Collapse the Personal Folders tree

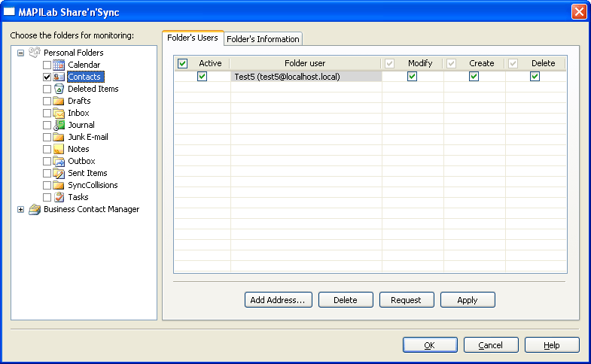[x=21, y=53]
